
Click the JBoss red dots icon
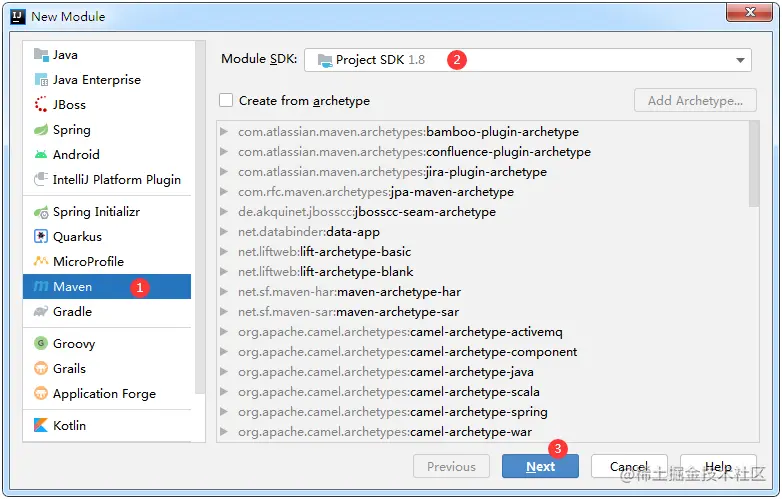(x=41, y=104)
